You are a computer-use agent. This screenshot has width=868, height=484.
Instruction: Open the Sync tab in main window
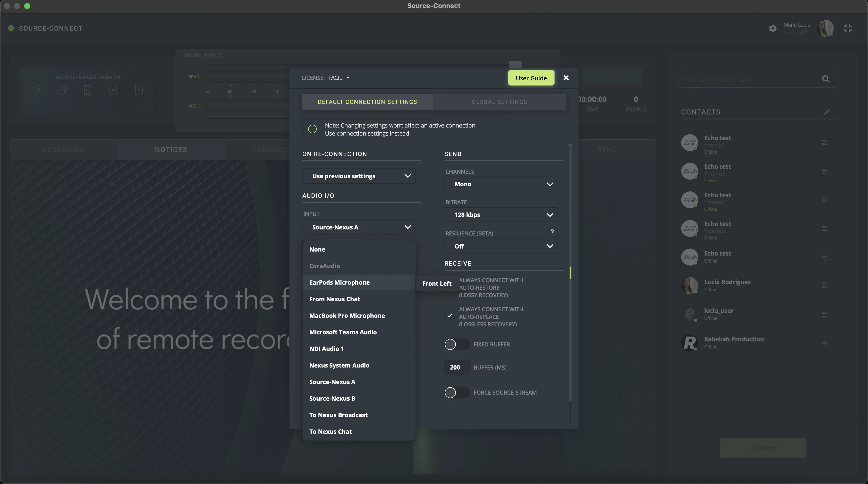click(607, 150)
